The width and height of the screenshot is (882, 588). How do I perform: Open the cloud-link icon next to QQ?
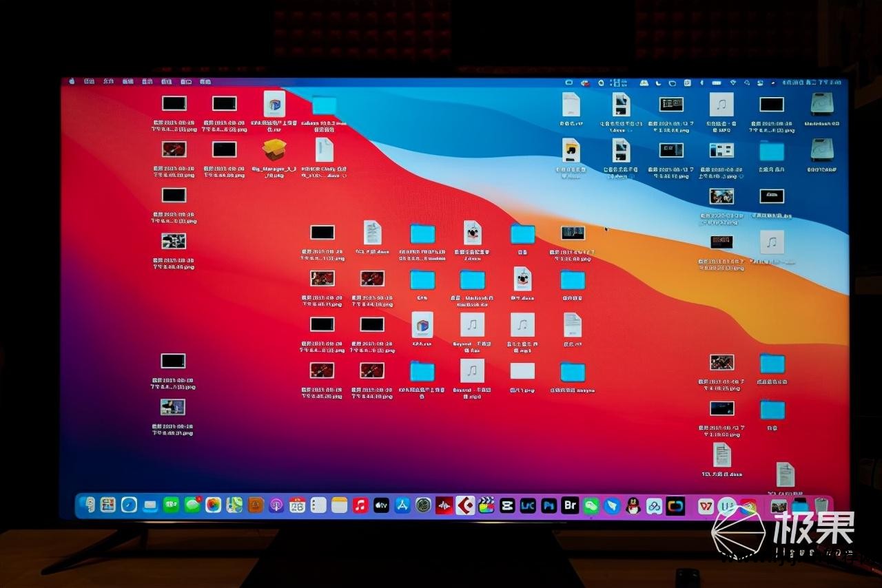[654, 505]
